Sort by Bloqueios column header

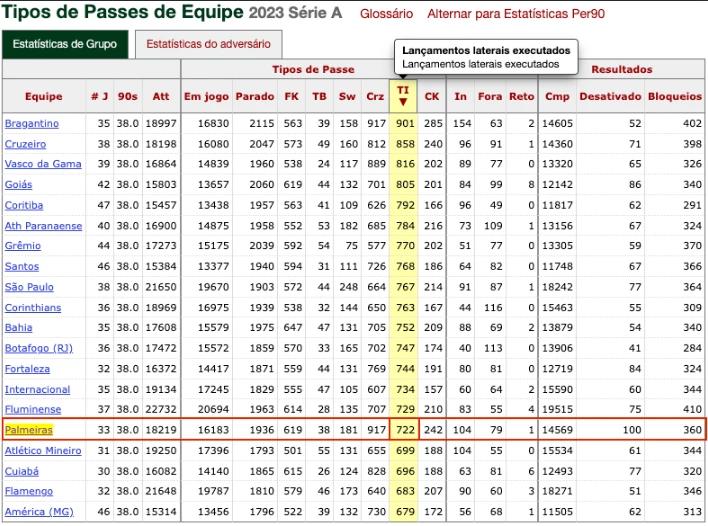675,97
